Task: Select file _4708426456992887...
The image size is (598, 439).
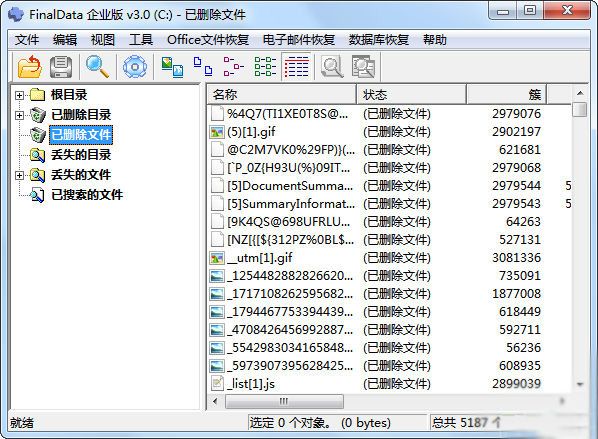Action: pyautogui.click(x=290, y=330)
